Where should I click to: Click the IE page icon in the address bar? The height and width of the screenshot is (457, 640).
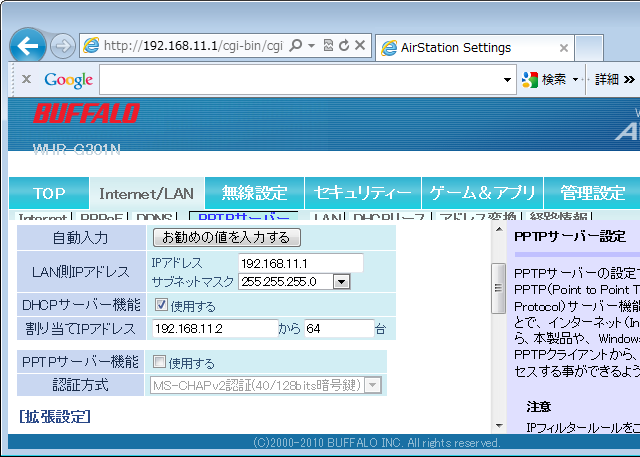(x=91, y=45)
